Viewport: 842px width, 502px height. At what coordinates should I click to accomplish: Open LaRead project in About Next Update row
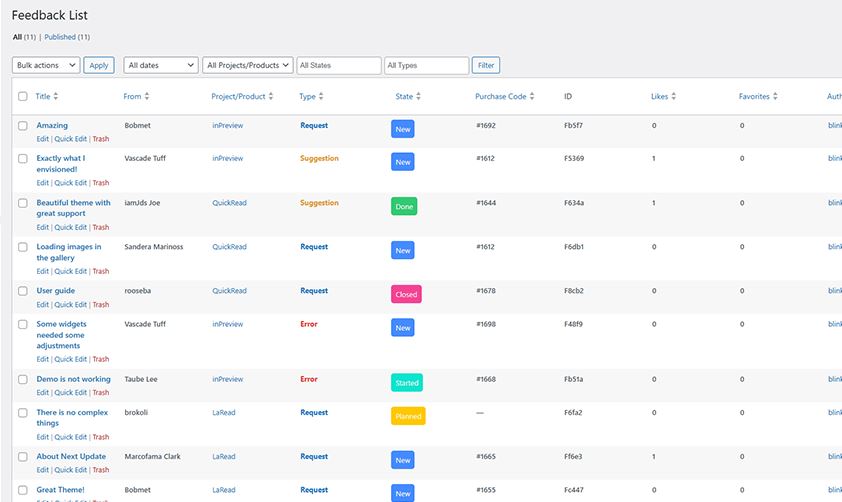(x=224, y=457)
